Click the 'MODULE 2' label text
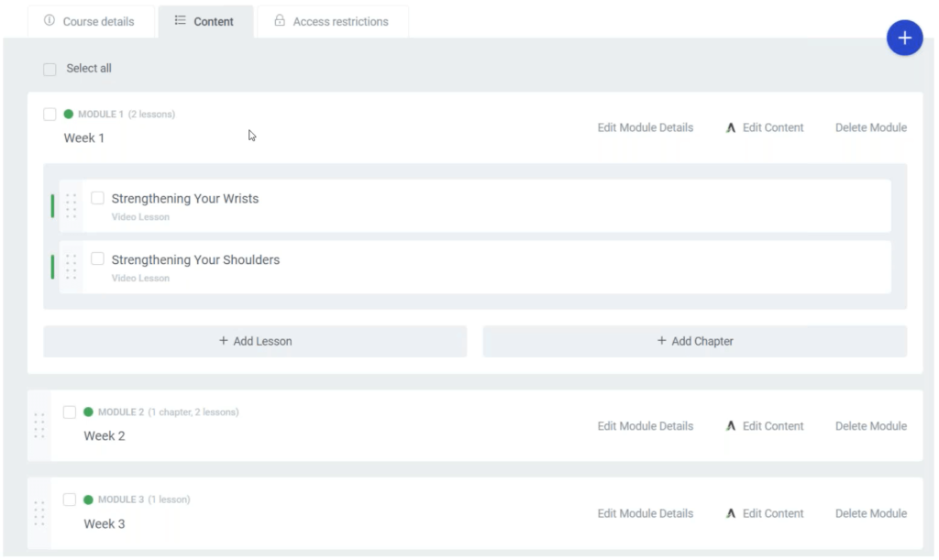The height and width of the screenshot is (560, 939). point(121,412)
